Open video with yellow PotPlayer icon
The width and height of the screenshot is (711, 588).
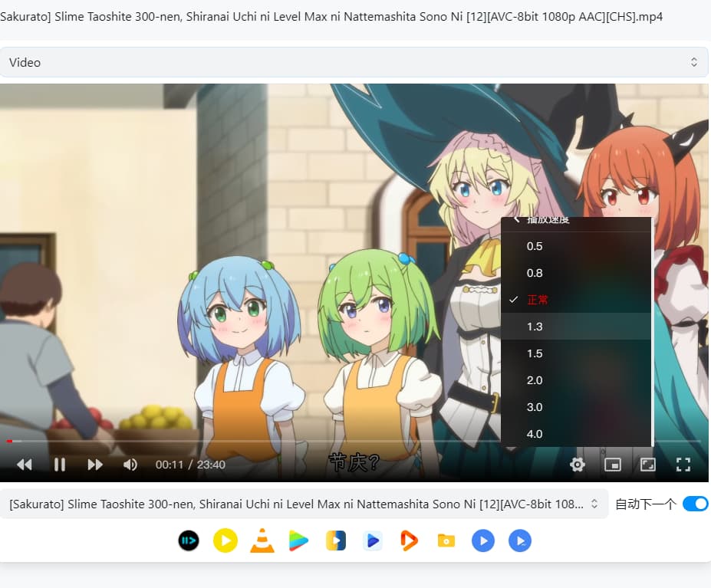225,541
